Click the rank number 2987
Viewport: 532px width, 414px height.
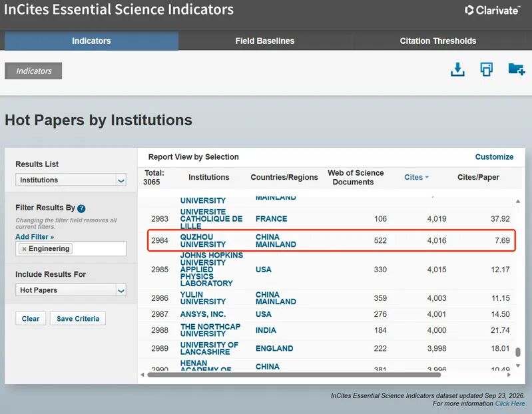point(159,314)
